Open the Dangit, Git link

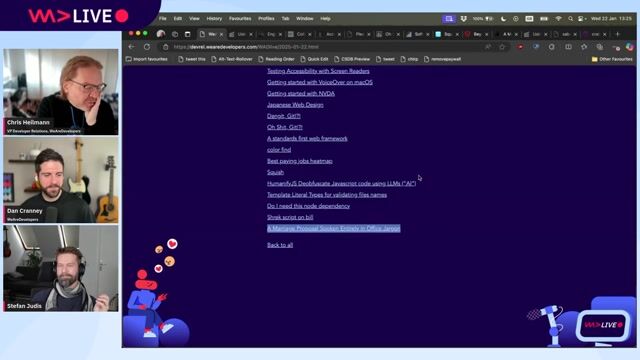point(284,116)
